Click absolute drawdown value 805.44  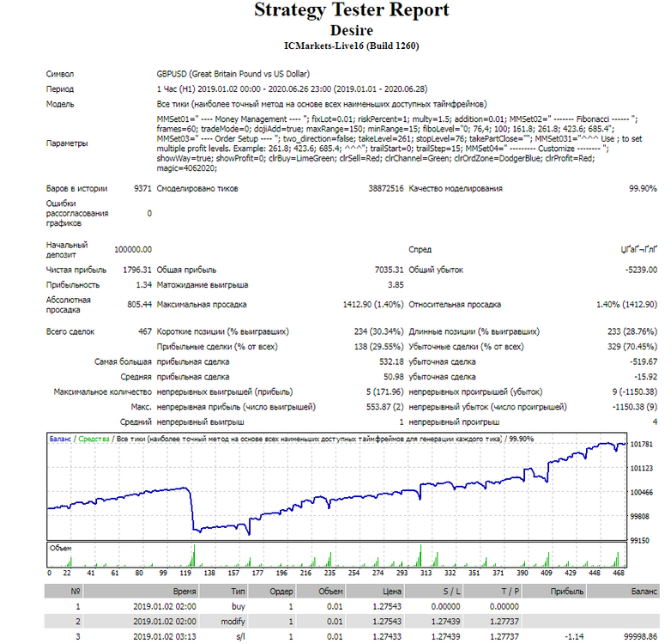(139, 305)
